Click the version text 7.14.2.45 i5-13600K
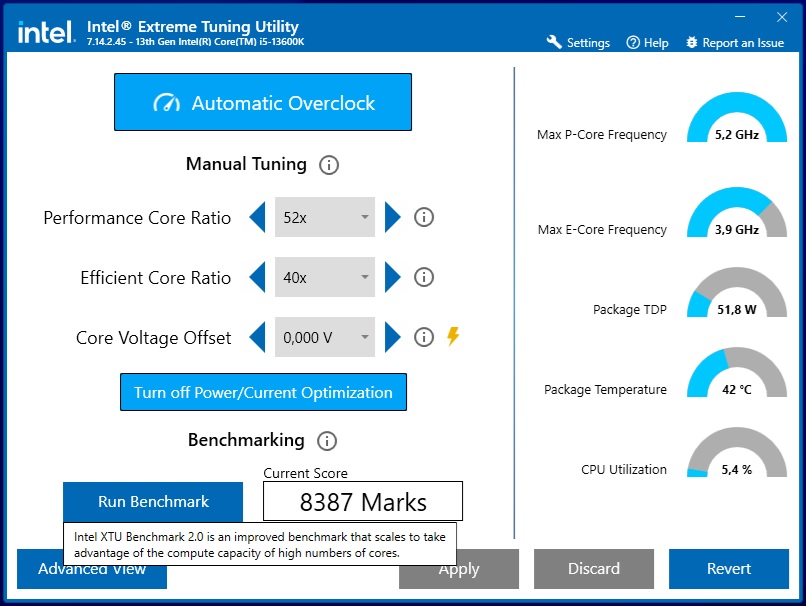 point(195,42)
